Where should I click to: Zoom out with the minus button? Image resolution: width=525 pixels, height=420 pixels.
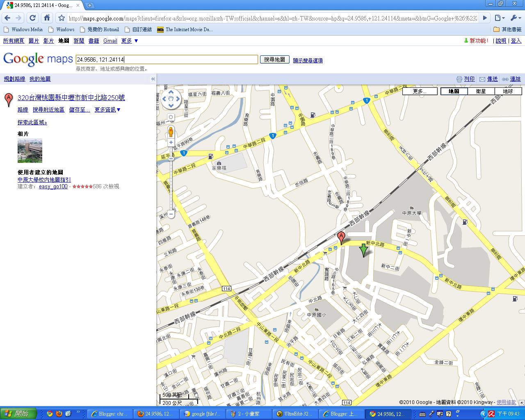pyautogui.click(x=171, y=214)
